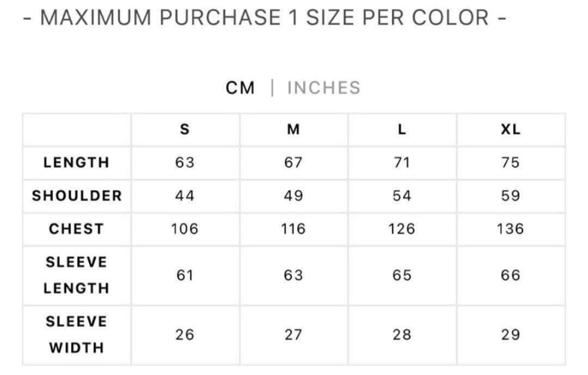588x375 pixels.
Task: Select the CHEST row label
Action: coord(77,229)
